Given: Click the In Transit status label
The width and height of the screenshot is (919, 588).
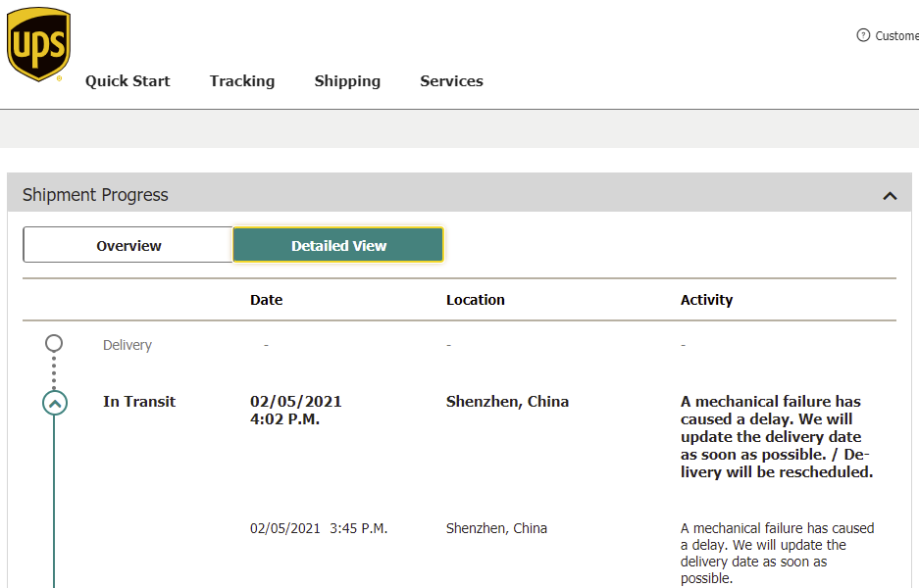Looking at the screenshot, I should pos(139,402).
